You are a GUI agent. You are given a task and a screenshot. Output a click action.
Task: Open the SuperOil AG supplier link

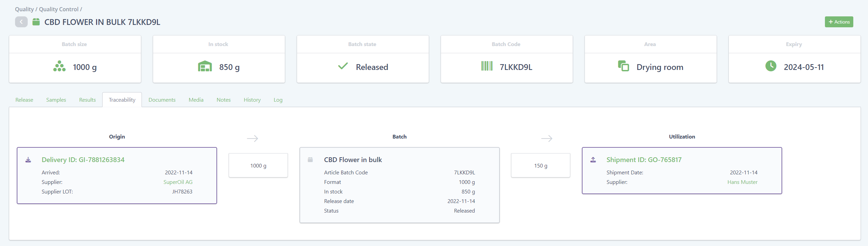[178, 182]
